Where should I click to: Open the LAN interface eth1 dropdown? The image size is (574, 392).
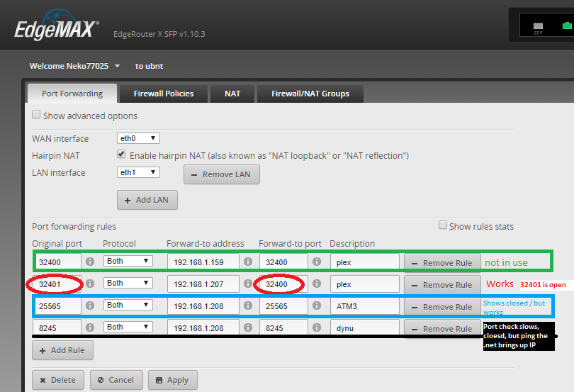pos(138,172)
